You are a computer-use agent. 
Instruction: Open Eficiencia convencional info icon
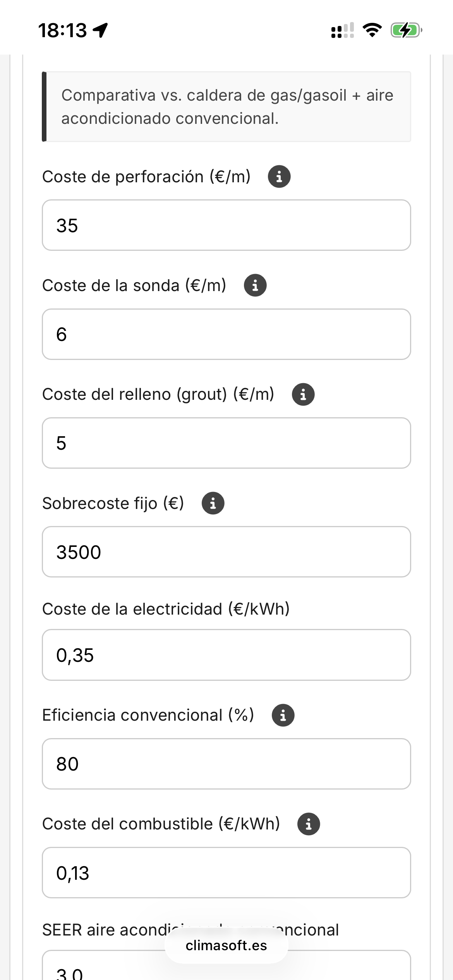click(x=283, y=715)
